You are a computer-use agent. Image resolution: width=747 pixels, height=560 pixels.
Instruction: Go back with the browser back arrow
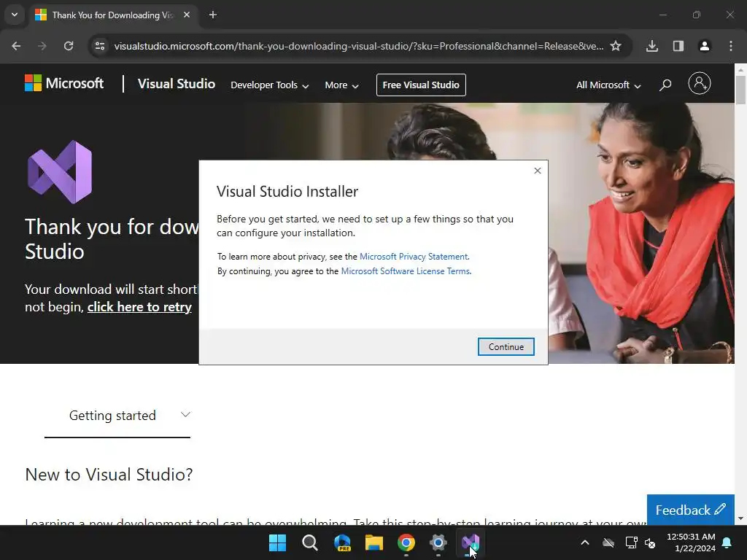click(16, 46)
